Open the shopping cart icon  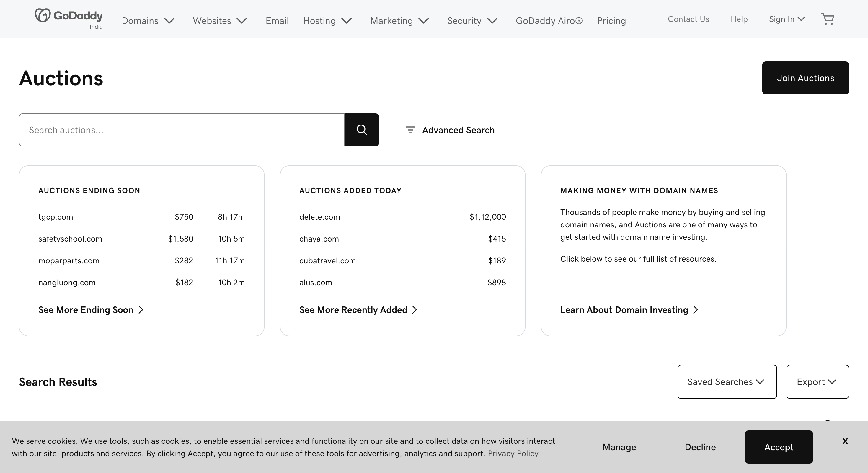[x=827, y=19]
